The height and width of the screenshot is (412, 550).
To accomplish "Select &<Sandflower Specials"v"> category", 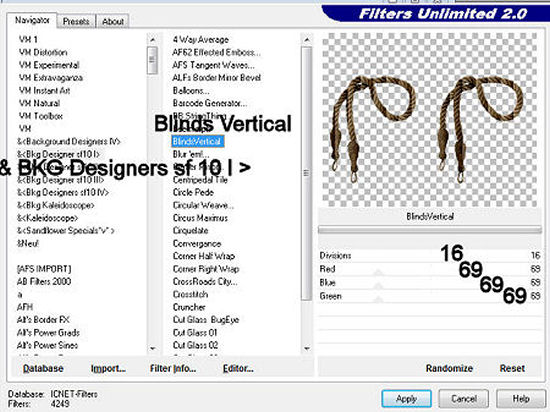I will click(66, 230).
